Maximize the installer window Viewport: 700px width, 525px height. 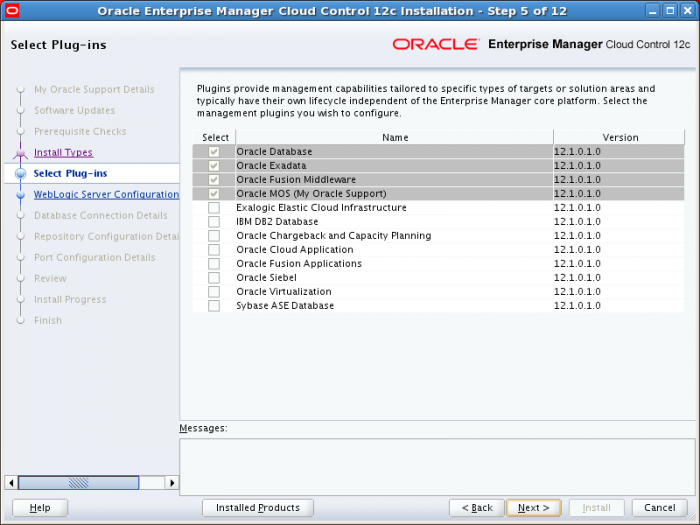tap(671, 11)
